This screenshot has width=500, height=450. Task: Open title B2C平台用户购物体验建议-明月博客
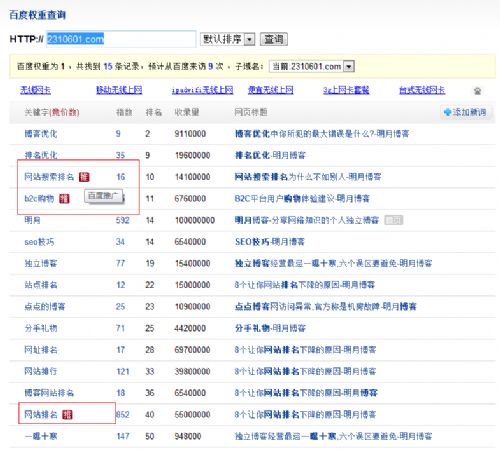(x=302, y=199)
